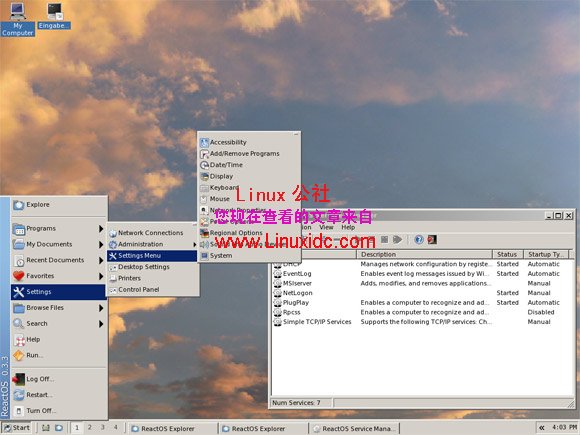The image size is (580, 435).
Task: Open Display settings applet
Action: pyautogui.click(x=249, y=176)
